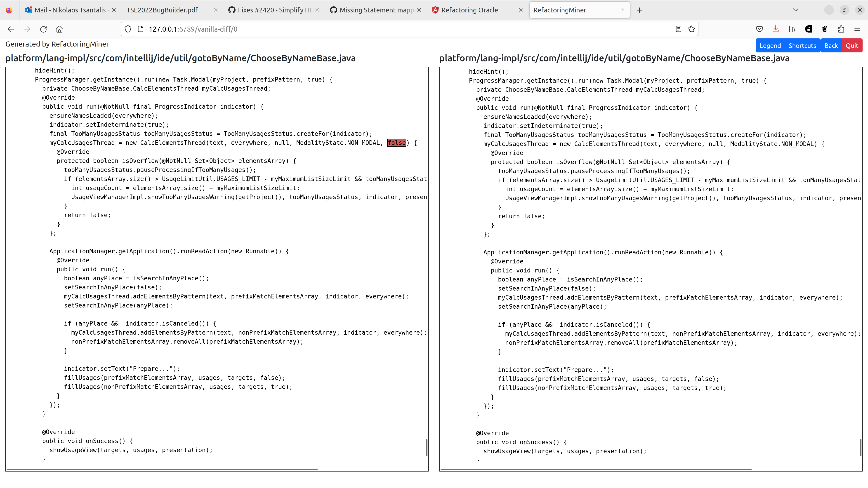The width and height of the screenshot is (868, 488).
Task: Open the Downloads panel
Action: point(776,29)
